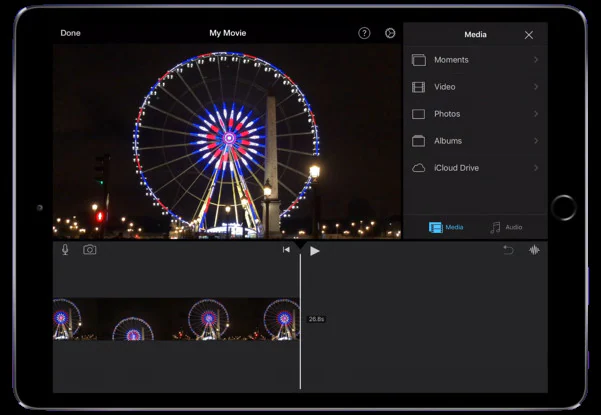Click the Albums folder icon
The image size is (601, 415).
pyautogui.click(x=419, y=141)
